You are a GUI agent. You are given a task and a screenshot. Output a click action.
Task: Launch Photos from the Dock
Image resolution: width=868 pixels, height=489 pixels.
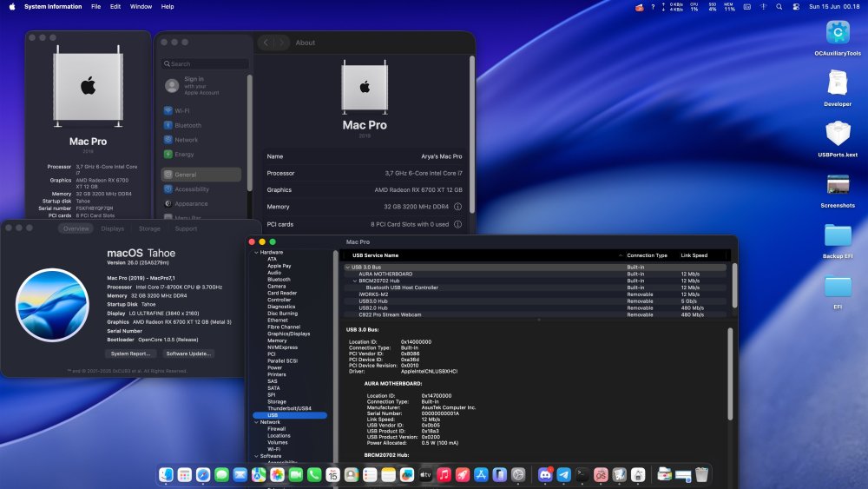click(278, 474)
